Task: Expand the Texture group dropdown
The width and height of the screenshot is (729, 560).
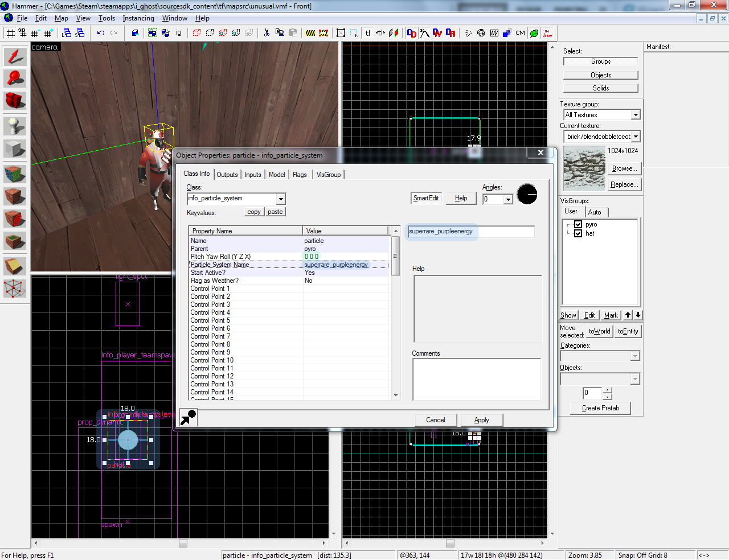Action: click(636, 115)
